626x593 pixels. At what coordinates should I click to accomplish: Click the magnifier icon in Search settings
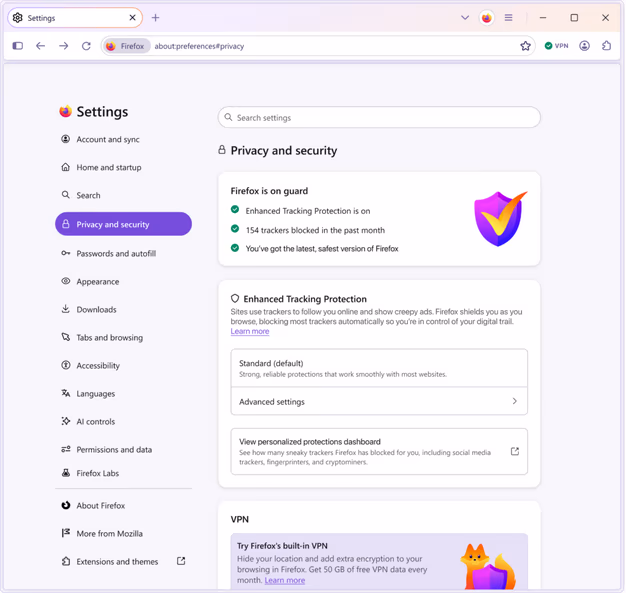[x=228, y=117]
